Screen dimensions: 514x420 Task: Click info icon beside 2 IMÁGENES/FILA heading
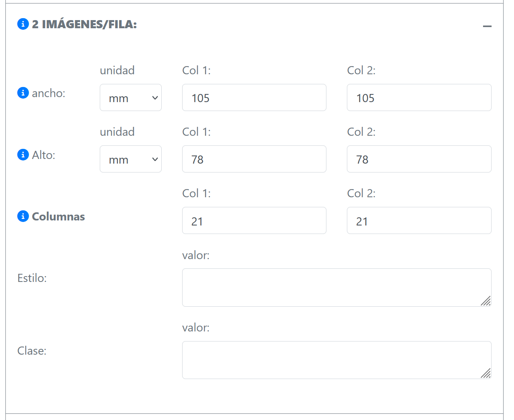pyautogui.click(x=23, y=24)
